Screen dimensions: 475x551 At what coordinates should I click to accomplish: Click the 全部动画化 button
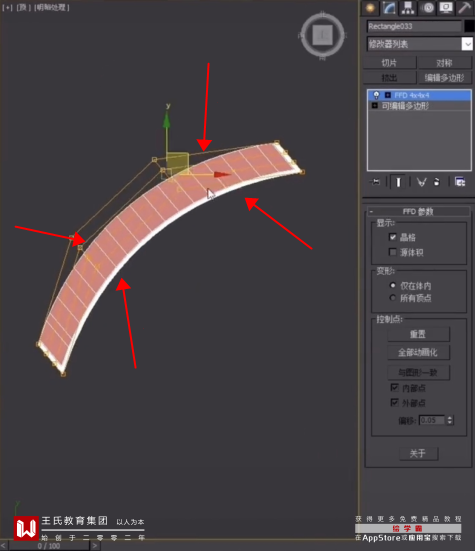(418, 352)
